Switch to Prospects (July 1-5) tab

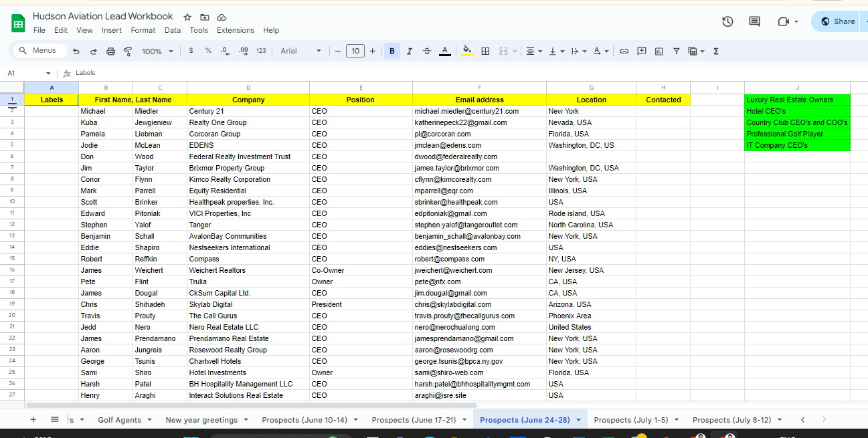click(x=631, y=420)
